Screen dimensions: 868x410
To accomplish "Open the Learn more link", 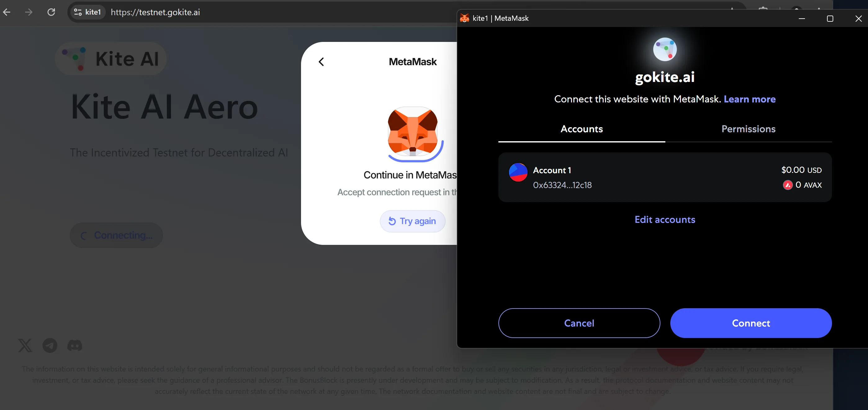I will [x=750, y=99].
